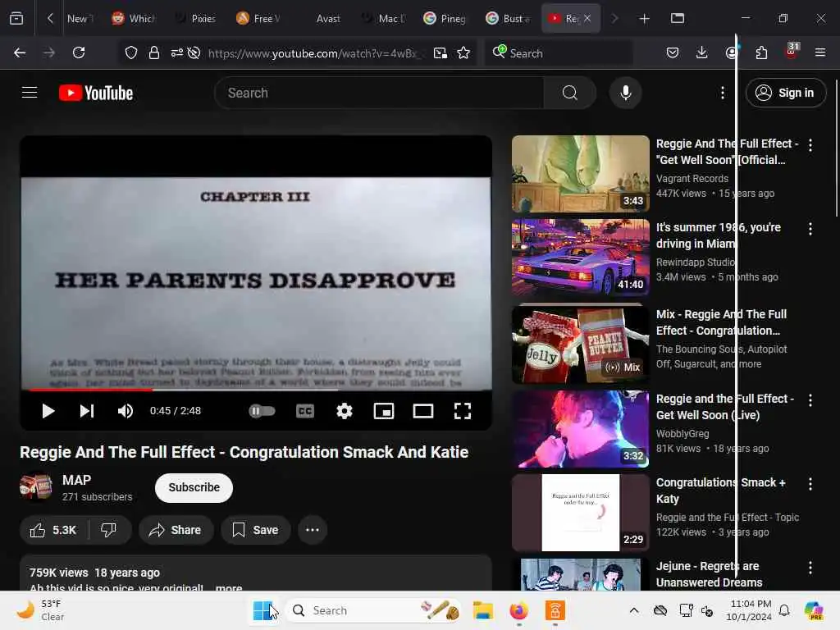Open the 'It's summer 1986' video thumbnail
Image resolution: width=840 pixels, height=630 pixels.
click(x=580, y=258)
